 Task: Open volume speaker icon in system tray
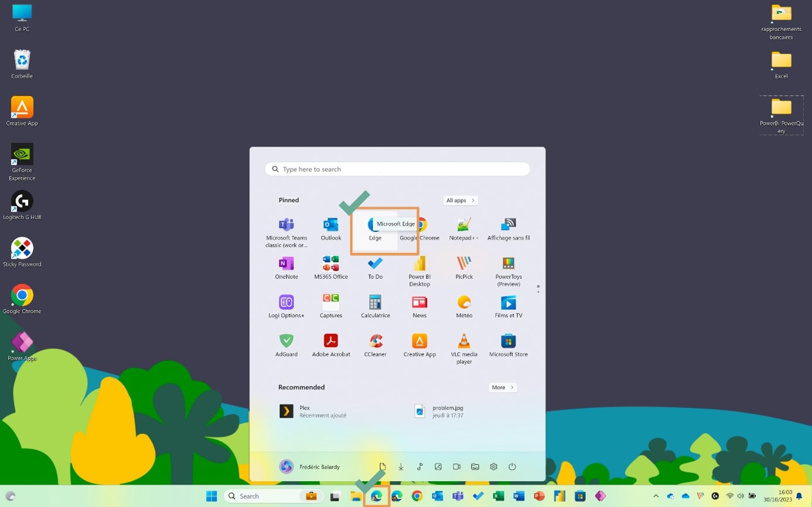(x=741, y=496)
